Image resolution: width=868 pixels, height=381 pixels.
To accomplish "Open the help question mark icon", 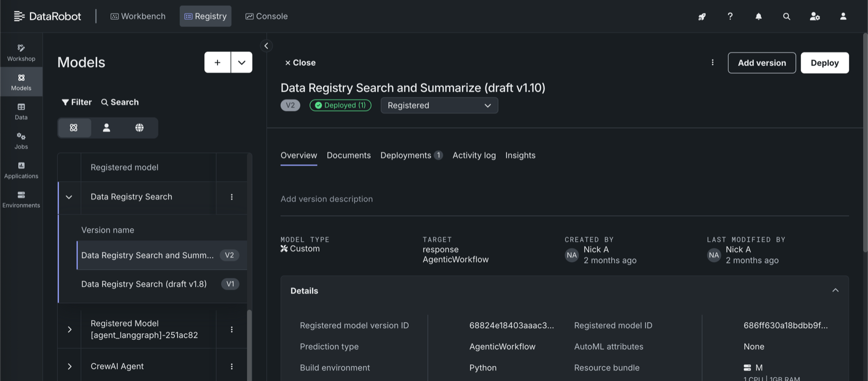I will pos(730,17).
